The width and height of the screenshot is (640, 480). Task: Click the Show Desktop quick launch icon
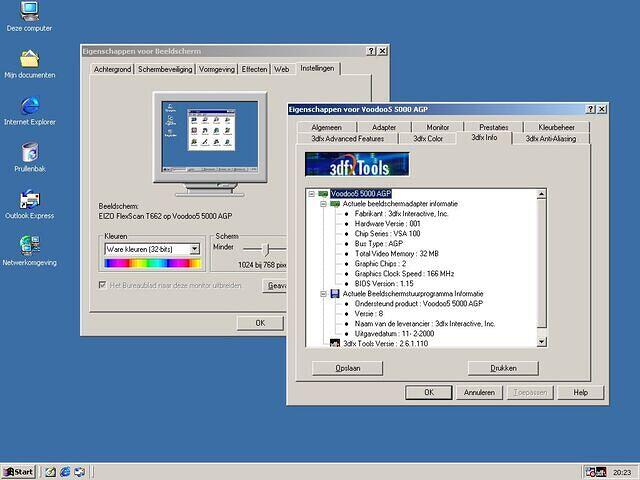(51, 472)
